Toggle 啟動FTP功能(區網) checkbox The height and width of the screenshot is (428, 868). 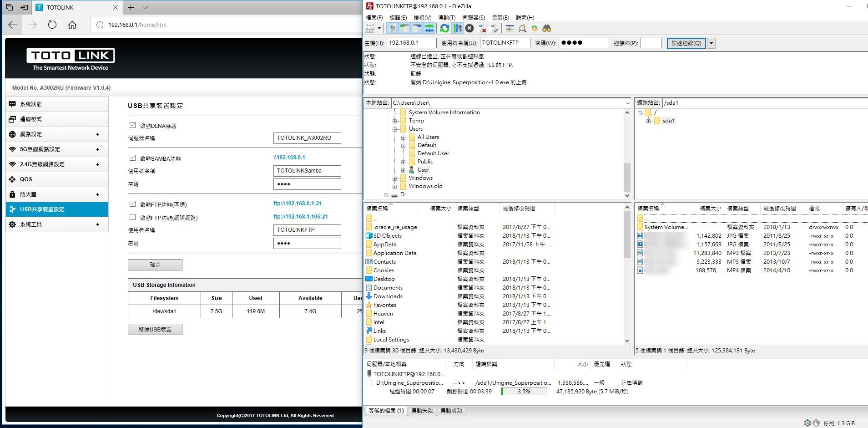click(x=132, y=204)
